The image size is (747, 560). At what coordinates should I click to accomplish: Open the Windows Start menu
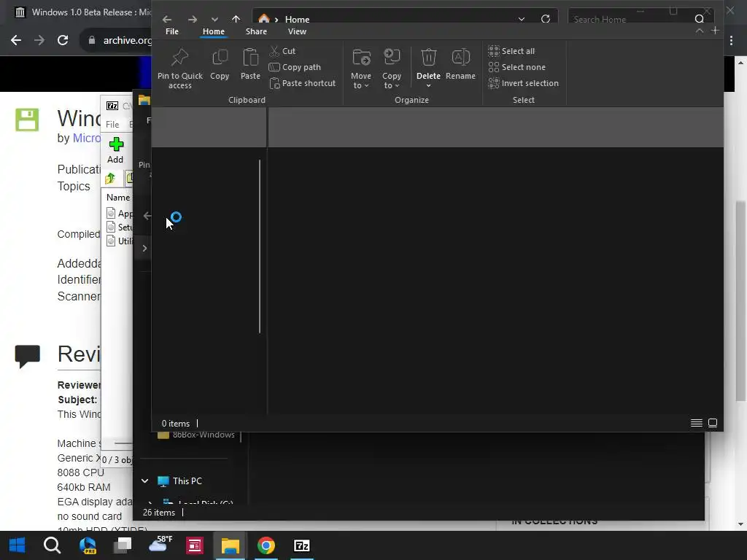[18, 545]
